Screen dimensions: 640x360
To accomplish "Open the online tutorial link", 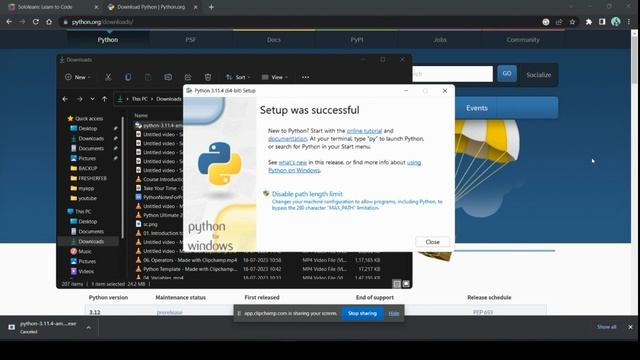I will (364, 131).
